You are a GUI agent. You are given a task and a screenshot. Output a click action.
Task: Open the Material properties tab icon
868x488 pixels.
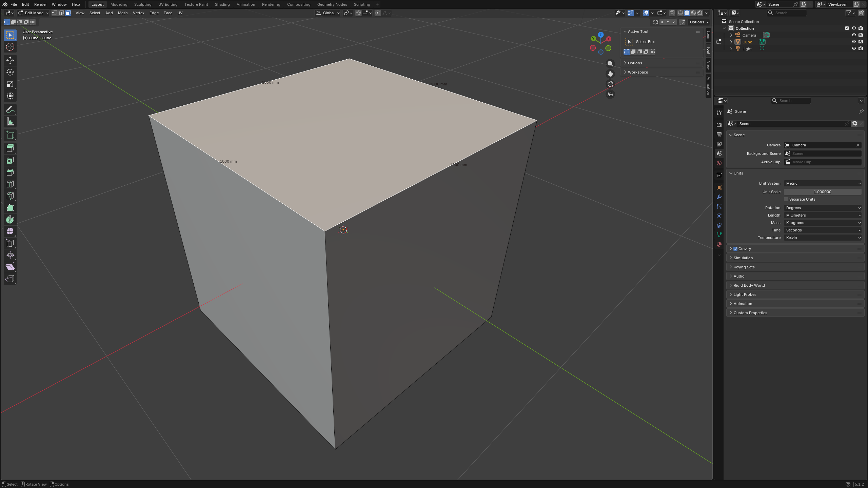coord(719,244)
